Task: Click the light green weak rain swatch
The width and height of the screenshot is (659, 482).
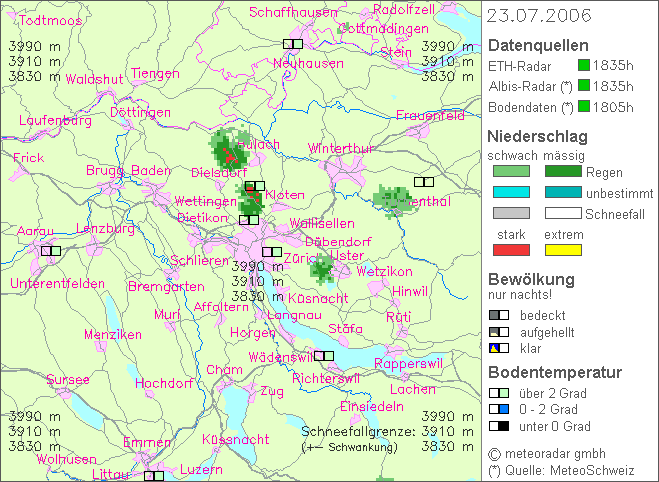Action: pos(510,173)
